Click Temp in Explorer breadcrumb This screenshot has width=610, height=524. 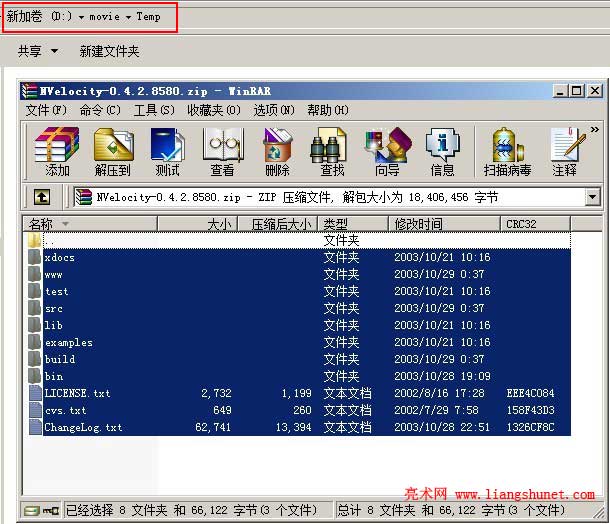[148, 17]
